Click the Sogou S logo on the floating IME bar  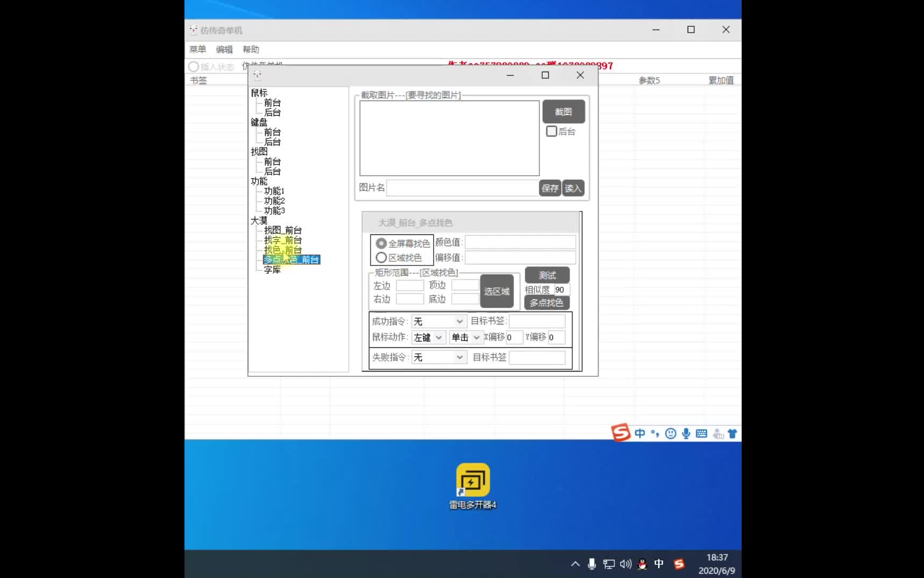621,432
